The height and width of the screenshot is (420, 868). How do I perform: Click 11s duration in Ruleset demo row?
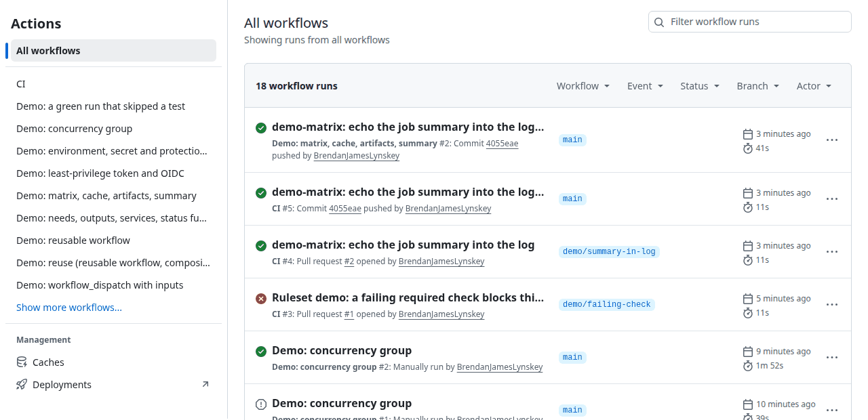click(x=762, y=313)
